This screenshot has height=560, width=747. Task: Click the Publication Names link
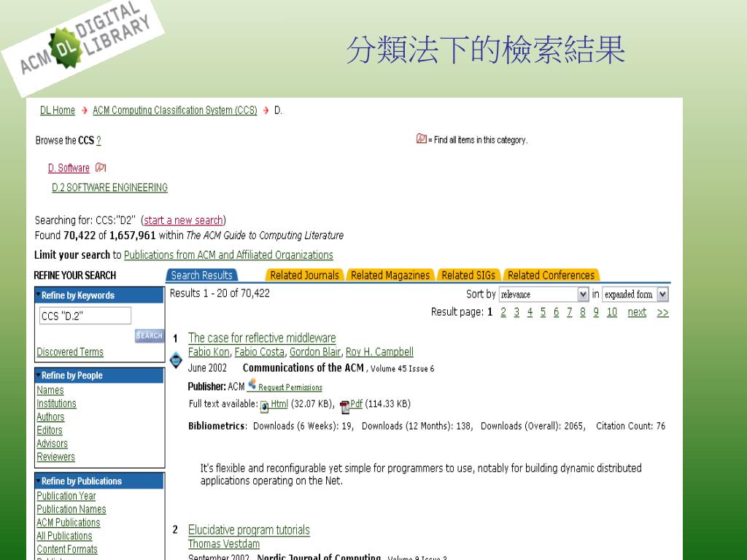[71, 509]
